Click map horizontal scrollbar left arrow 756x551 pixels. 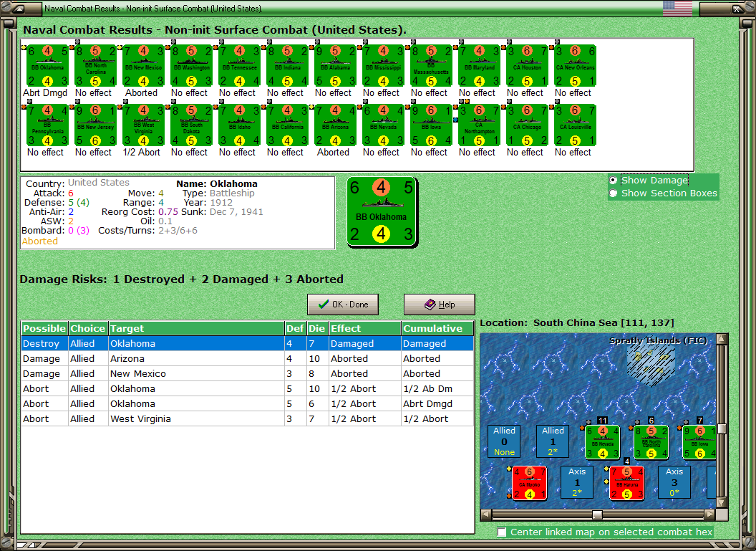coord(486,514)
